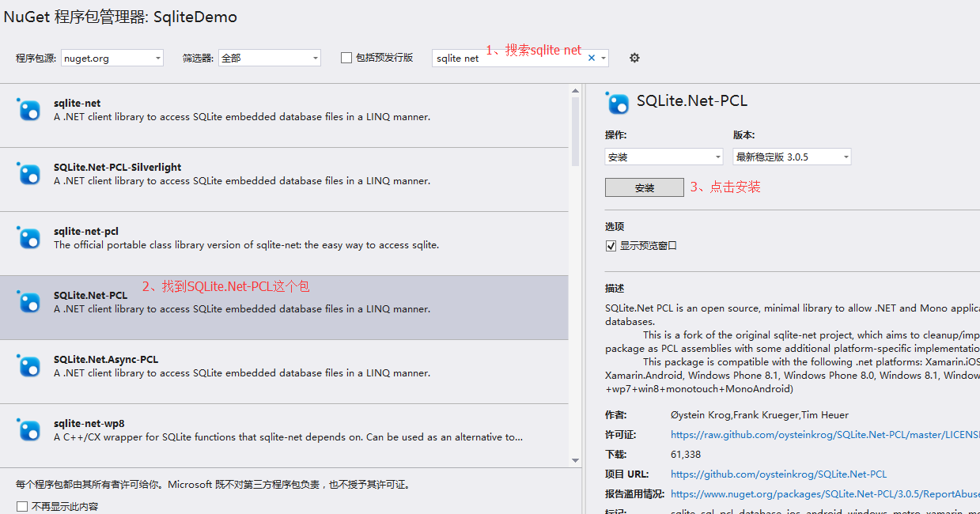Image resolution: width=980 pixels, height=514 pixels.
Task: Open the search history dropdown arrow
Action: click(604, 58)
